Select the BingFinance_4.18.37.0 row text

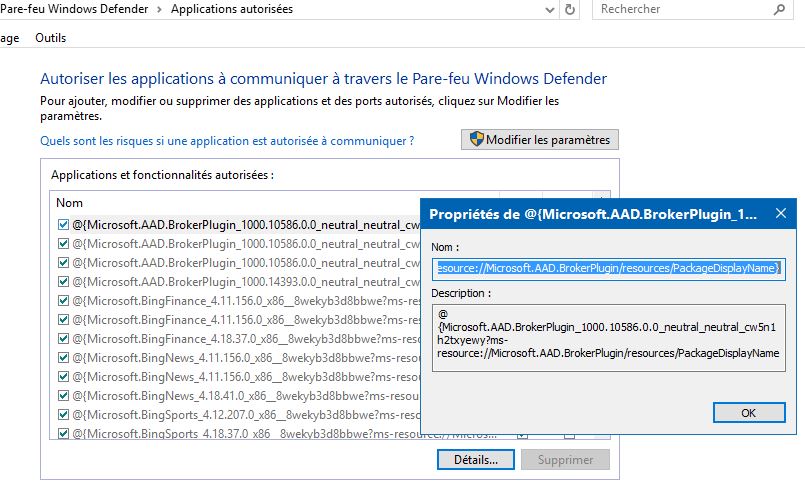point(246,339)
